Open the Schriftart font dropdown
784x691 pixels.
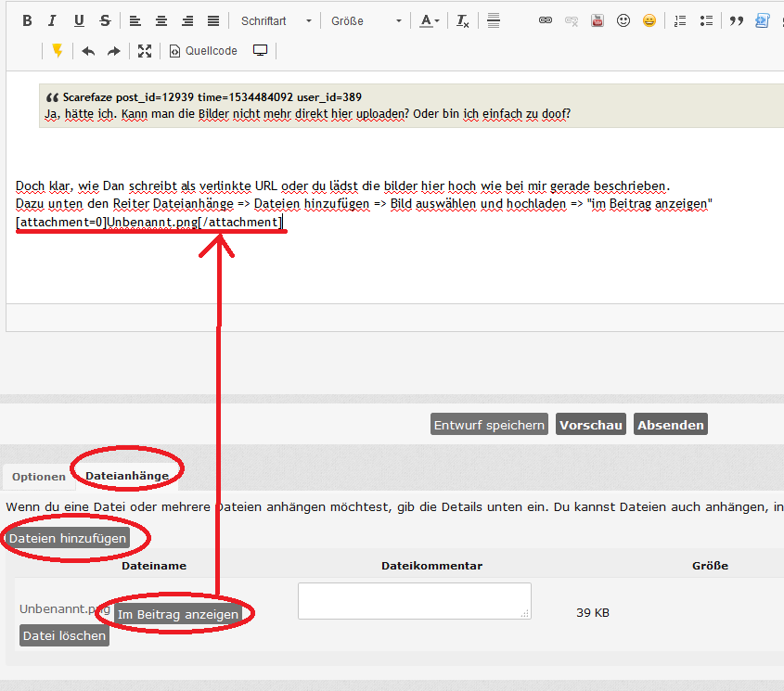pyautogui.click(x=276, y=20)
